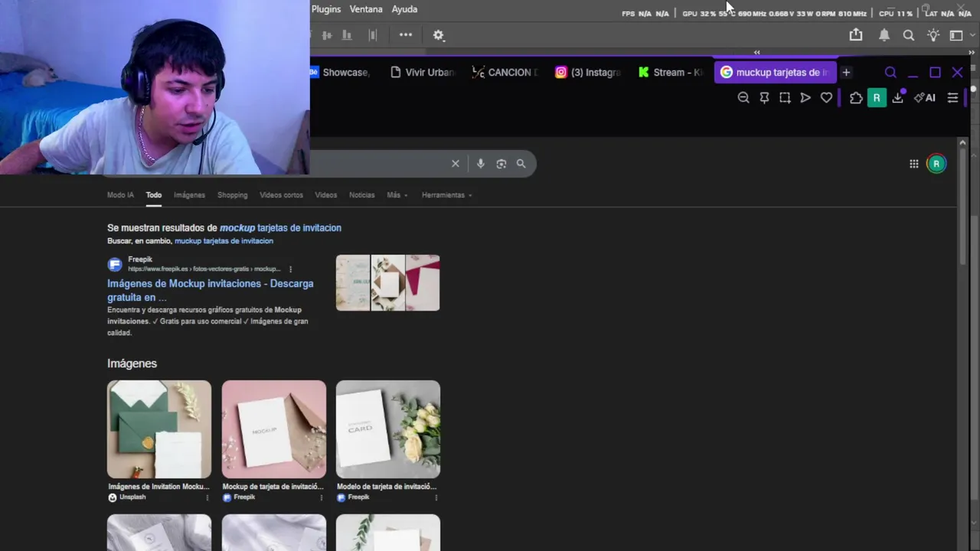Open the Ventana menu
The image size is (980, 551).
[366, 9]
